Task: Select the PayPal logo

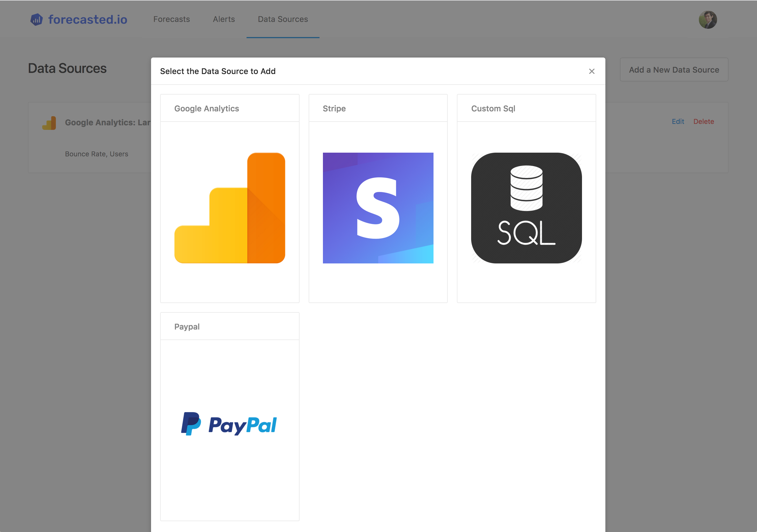Action: click(x=229, y=425)
